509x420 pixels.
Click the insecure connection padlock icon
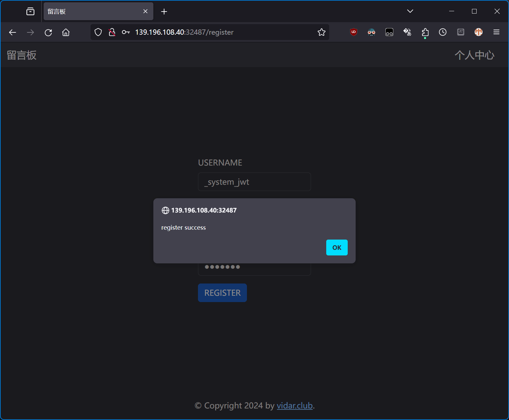(112, 32)
